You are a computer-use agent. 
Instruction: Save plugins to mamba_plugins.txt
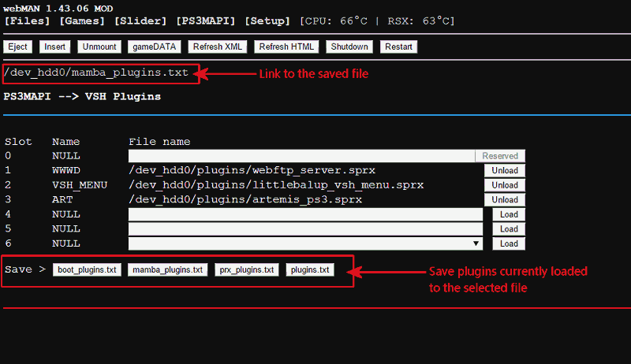(x=167, y=269)
